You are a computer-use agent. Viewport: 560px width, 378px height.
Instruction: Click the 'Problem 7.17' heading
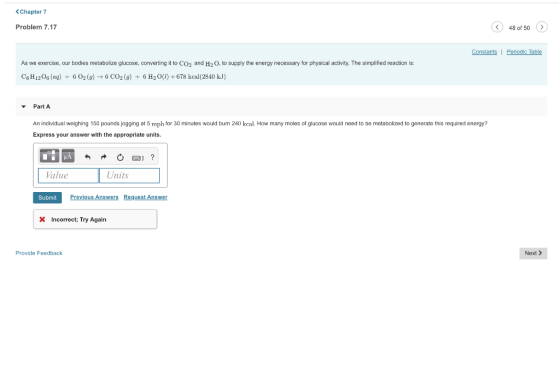click(36, 27)
